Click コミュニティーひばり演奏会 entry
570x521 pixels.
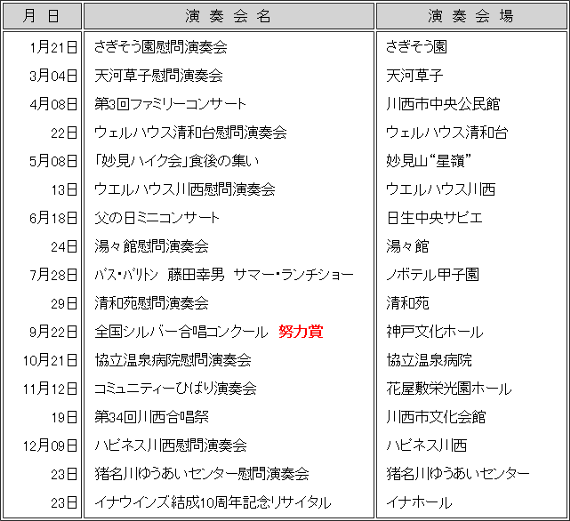pos(175,389)
